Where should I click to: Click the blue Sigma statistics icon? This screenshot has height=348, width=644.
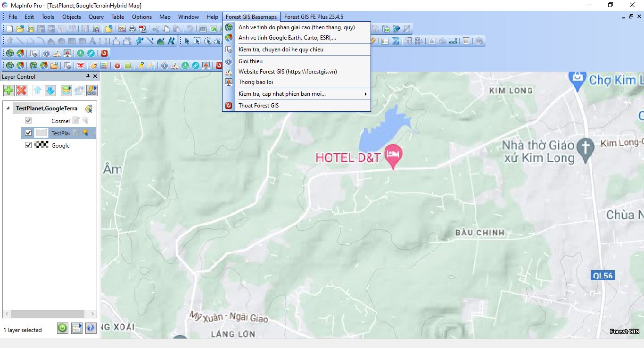coord(396,41)
